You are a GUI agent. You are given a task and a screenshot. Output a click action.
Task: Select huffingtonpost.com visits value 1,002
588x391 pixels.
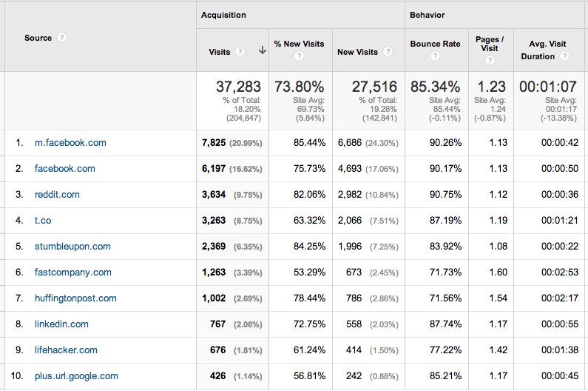[214, 298]
